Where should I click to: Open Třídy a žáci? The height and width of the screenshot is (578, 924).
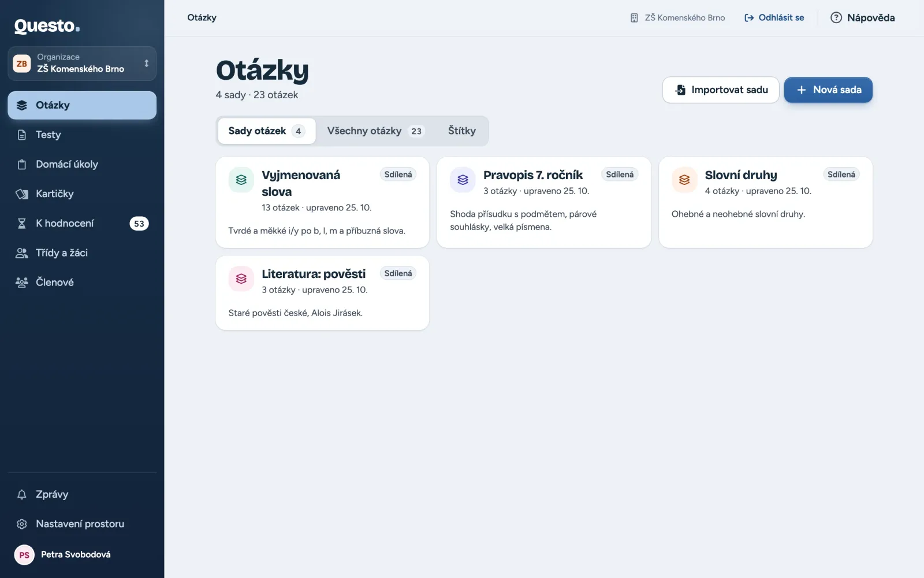[82, 253]
